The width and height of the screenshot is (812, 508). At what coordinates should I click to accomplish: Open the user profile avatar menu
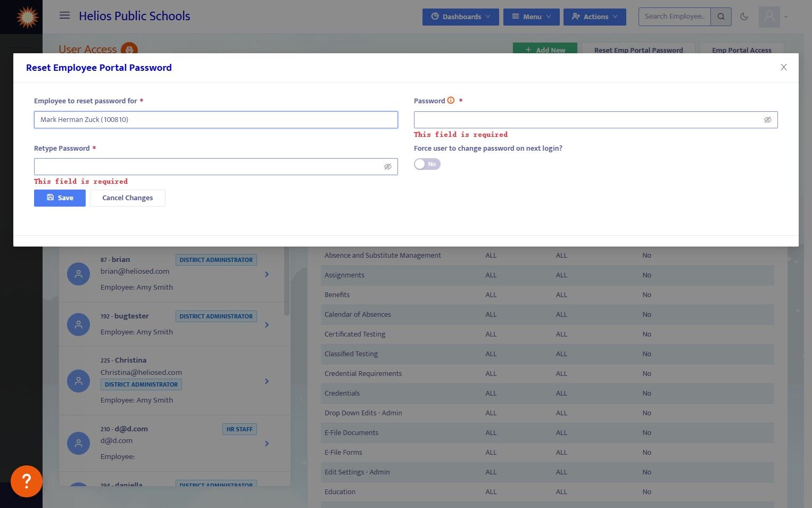coord(769,17)
